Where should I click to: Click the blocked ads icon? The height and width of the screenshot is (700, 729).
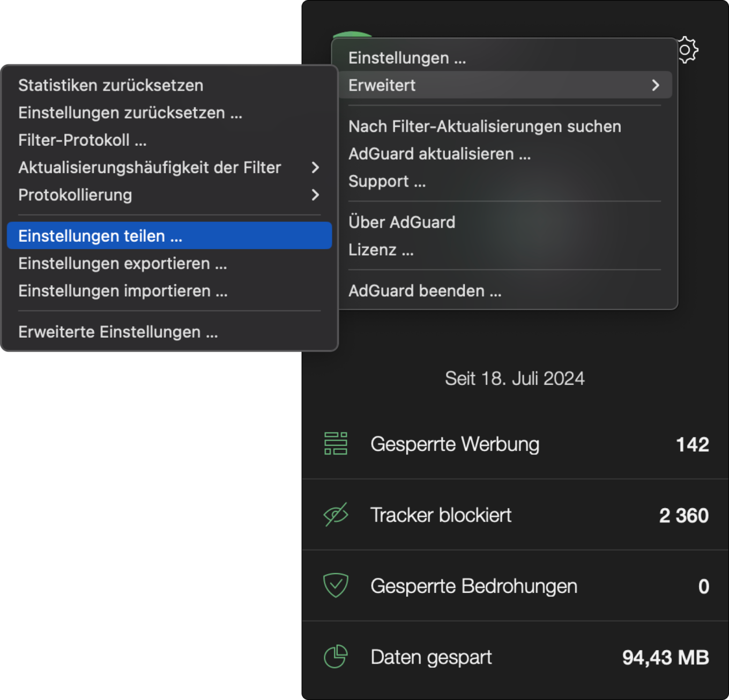pos(336,444)
